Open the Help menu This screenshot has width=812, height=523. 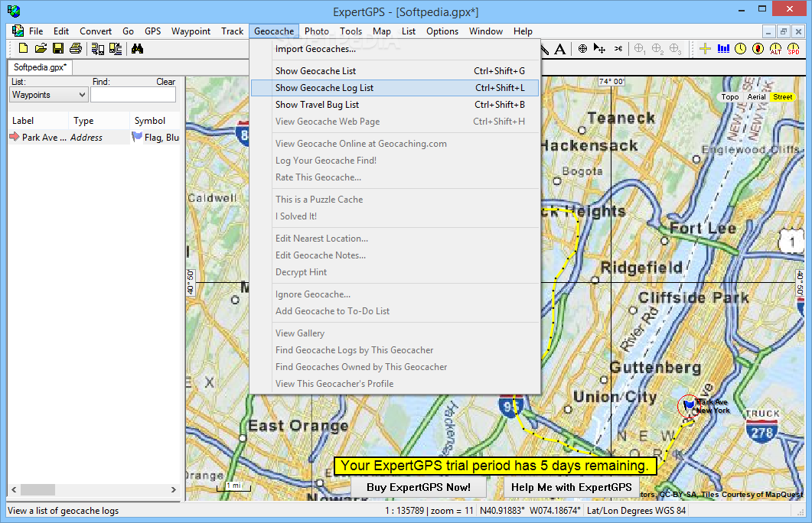pos(523,31)
